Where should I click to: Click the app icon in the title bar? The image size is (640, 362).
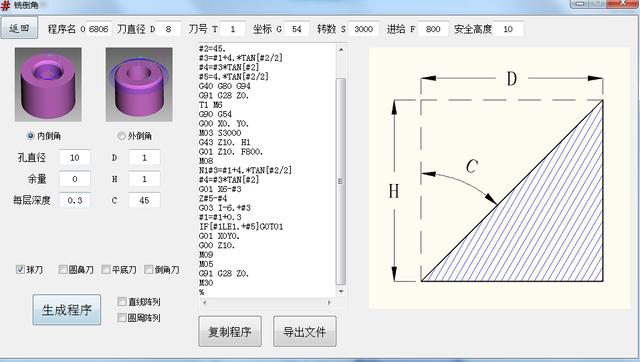click(5, 5)
